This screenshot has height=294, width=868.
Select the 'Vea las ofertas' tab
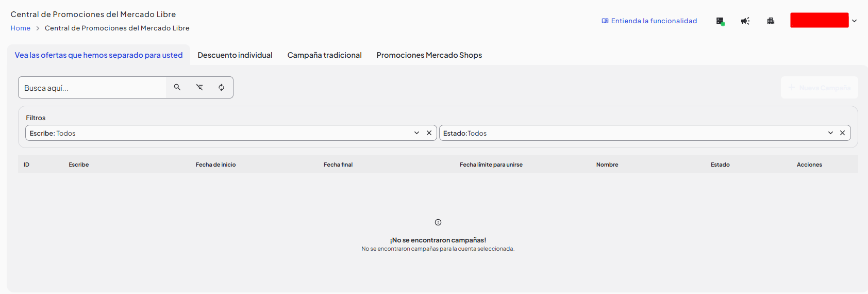click(x=98, y=55)
